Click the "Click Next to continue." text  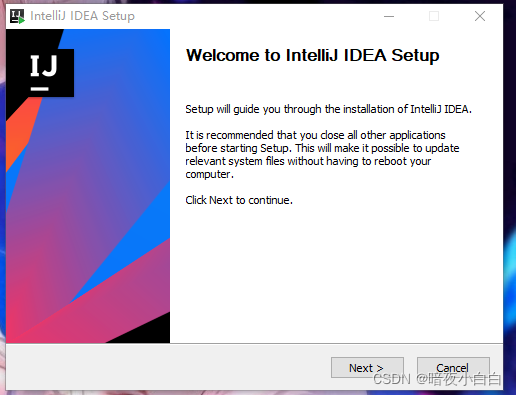click(x=239, y=200)
